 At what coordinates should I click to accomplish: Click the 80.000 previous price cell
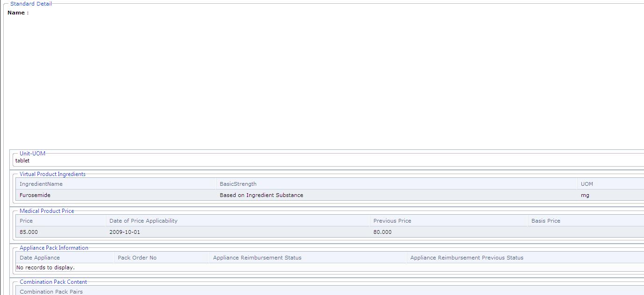click(382, 232)
